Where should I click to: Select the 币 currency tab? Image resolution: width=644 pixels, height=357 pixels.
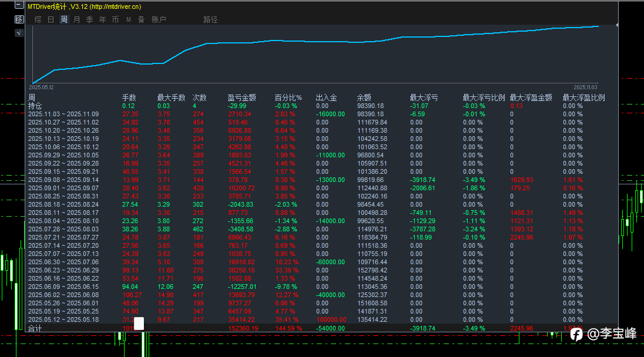(115, 19)
